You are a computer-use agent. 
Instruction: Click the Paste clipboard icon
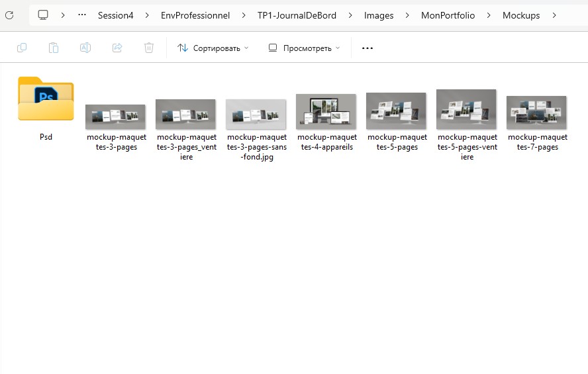coord(54,48)
